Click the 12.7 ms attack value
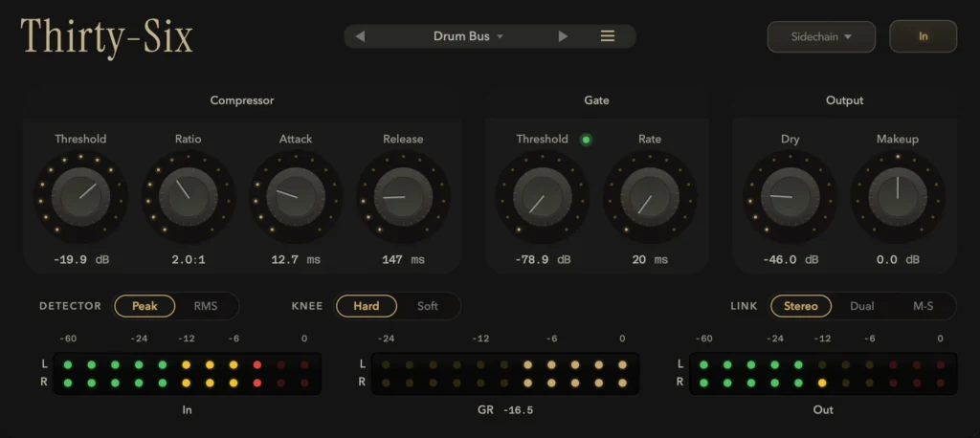 tap(296, 259)
